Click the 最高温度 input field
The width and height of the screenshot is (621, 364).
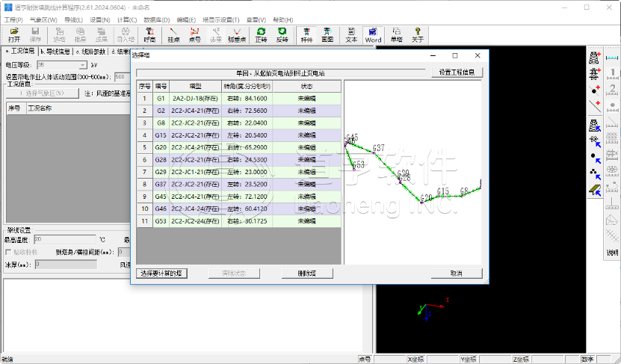64,239
